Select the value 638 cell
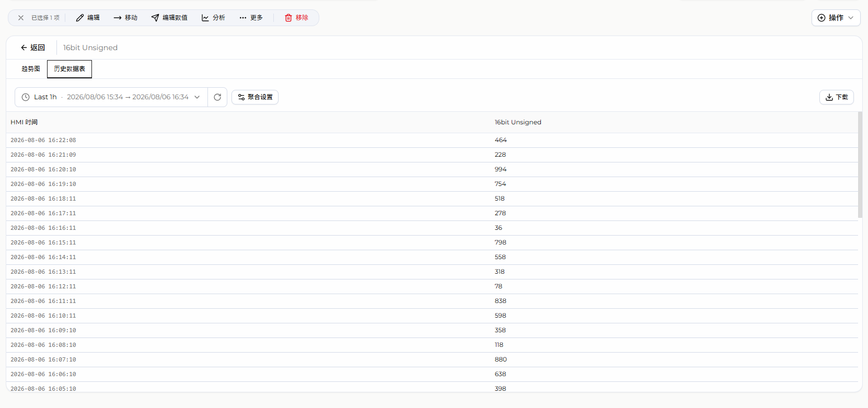Viewport: 868px width, 408px height. (x=500, y=374)
